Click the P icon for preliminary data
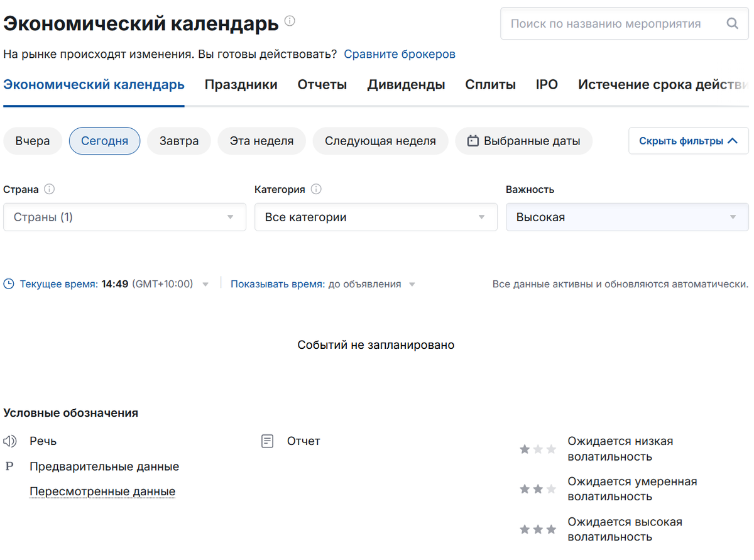Screen dimensions: 754x560 coord(9,466)
